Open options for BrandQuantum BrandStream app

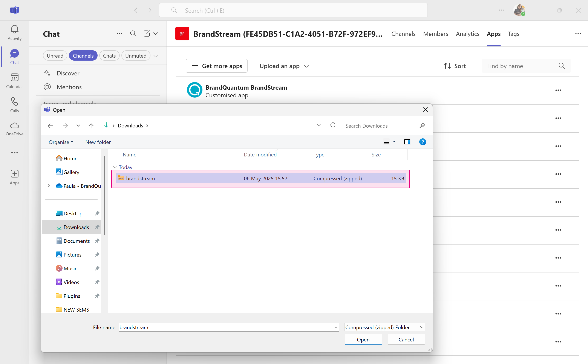[x=558, y=90]
